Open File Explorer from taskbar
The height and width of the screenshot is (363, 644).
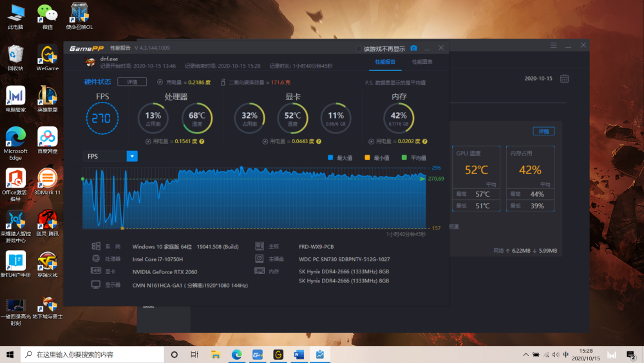pyautogui.click(x=216, y=355)
